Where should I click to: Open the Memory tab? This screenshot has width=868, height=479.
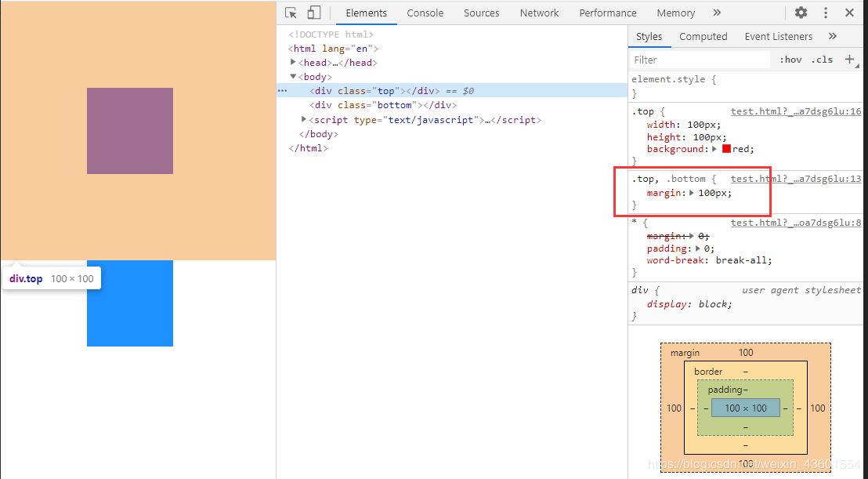click(x=676, y=13)
